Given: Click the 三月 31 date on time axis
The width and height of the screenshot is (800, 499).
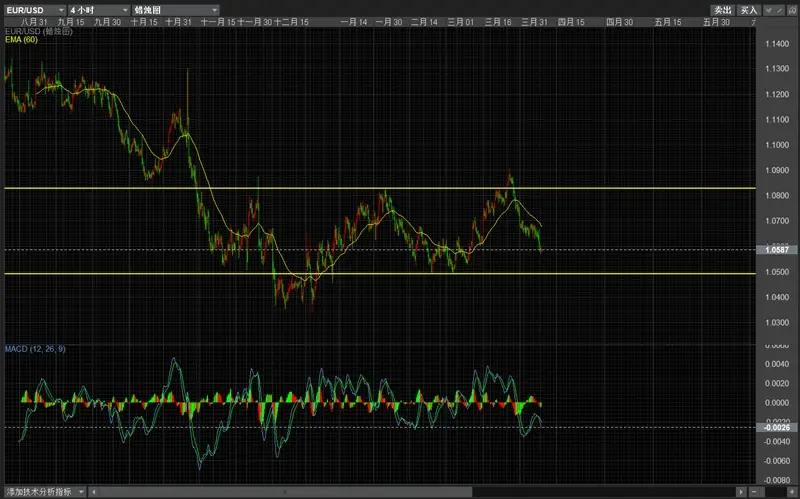Looking at the screenshot, I should coord(534,22).
